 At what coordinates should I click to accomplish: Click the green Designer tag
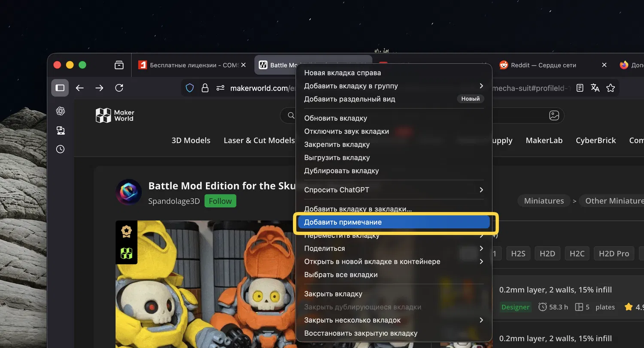[516, 307]
